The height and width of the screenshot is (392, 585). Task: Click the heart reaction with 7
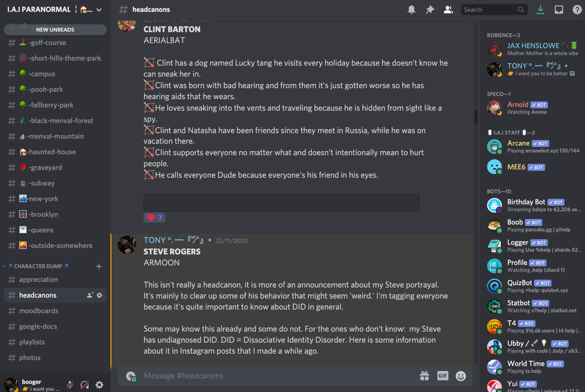(x=154, y=218)
